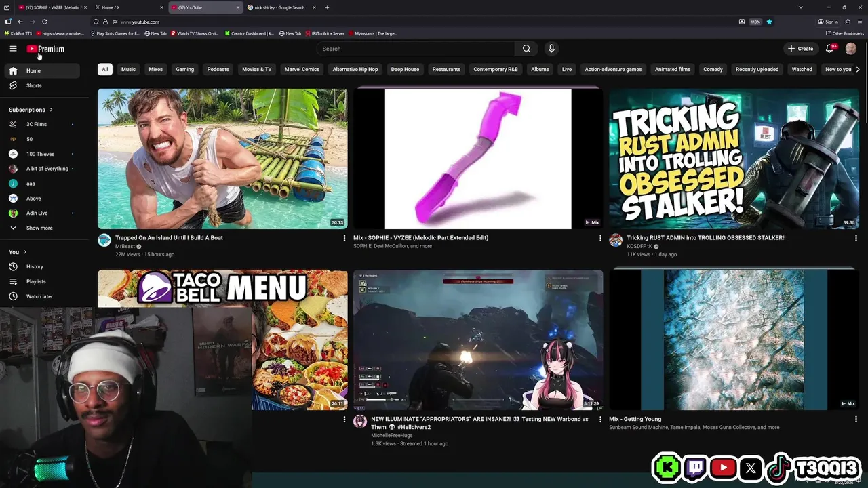This screenshot has height=488, width=868.
Task: Click the Create button
Action: coord(800,49)
